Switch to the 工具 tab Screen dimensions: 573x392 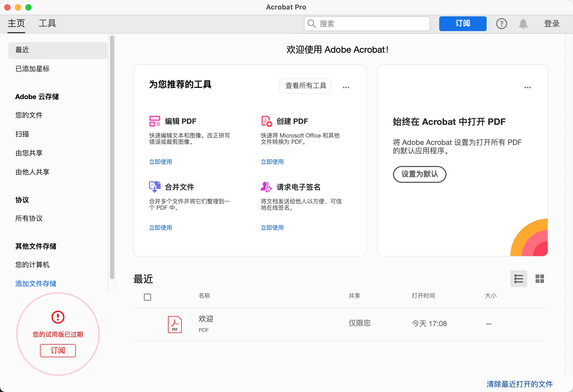(x=47, y=23)
